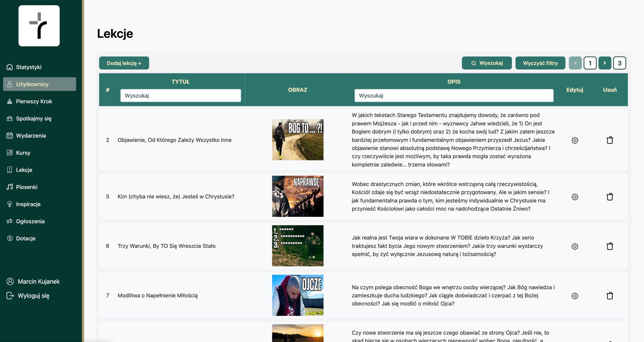Delete lesson 5 using its trash icon
The width and height of the screenshot is (644, 342).
[610, 197]
